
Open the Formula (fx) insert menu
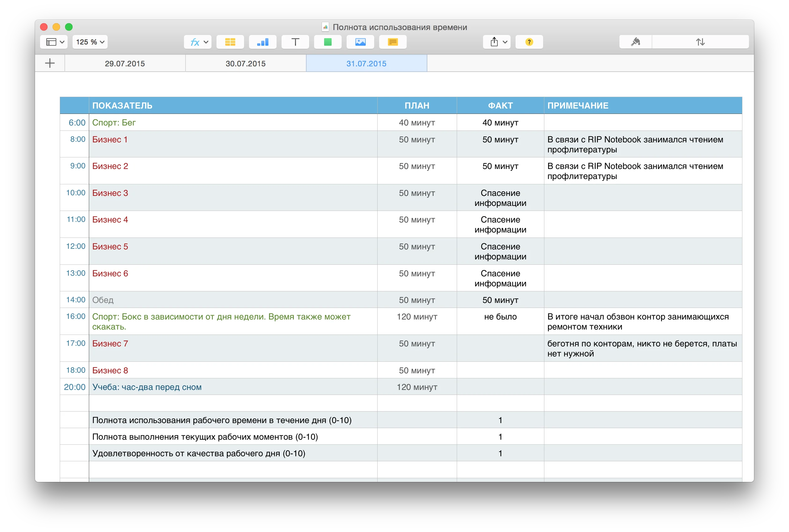click(x=198, y=42)
